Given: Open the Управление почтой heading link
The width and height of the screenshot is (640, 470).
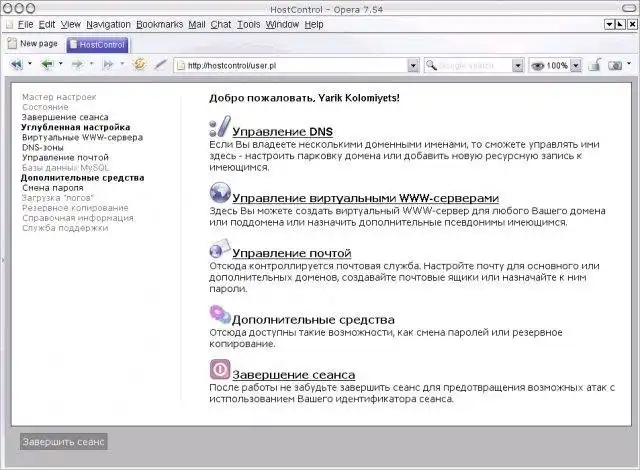Looking at the screenshot, I should pyautogui.click(x=292, y=253).
